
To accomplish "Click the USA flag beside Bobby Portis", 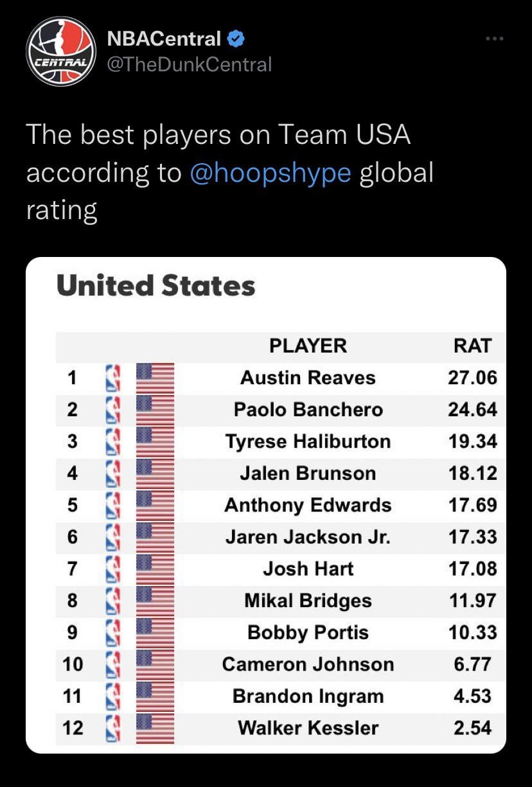I will 155,632.
